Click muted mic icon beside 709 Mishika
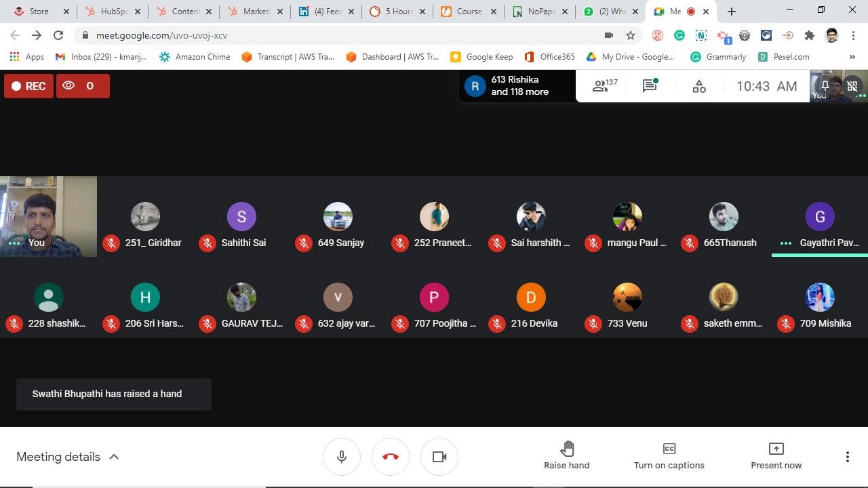This screenshot has height=488, width=868. coord(786,323)
